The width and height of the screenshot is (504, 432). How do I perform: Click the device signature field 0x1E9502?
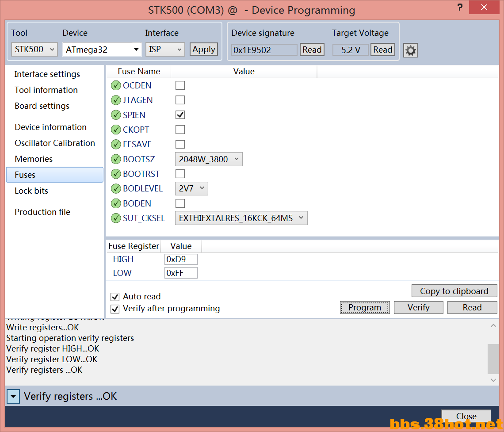(264, 50)
